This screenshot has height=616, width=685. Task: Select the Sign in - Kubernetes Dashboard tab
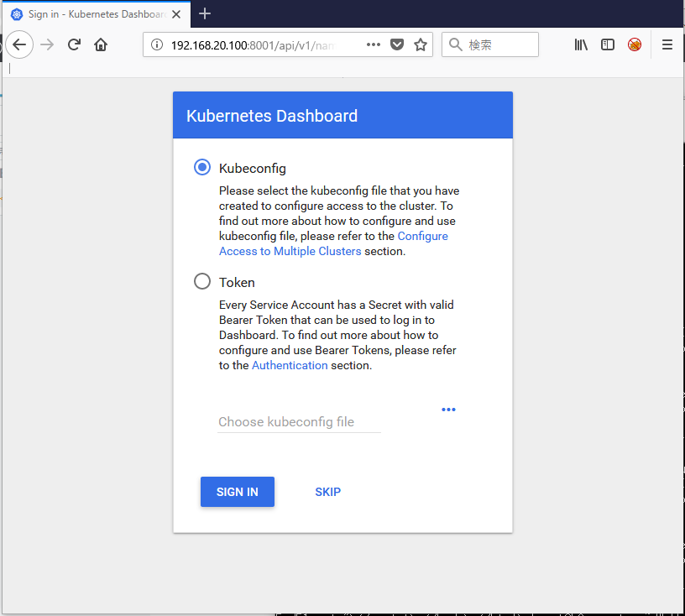click(96, 14)
